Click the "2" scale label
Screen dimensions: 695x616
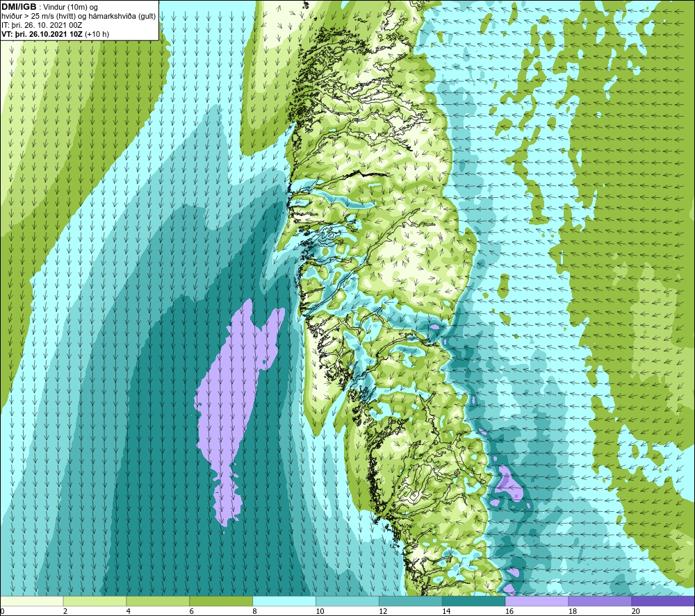point(65,611)
